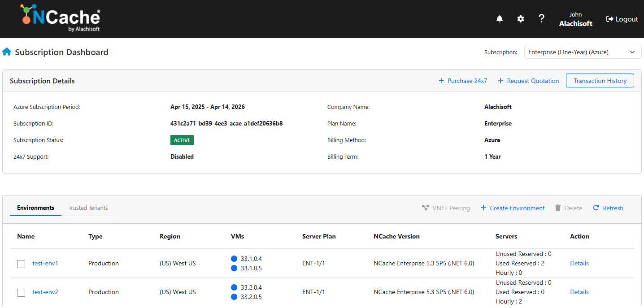Image resolution: width=644 pixels, height=308 pixels.
Task: Click the plus icon beside Purchase 24x7
Action: tap(441, 81)
